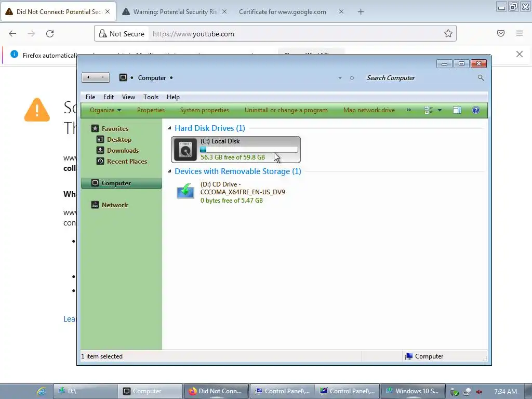Click the network tray icon

coord(467,392)
